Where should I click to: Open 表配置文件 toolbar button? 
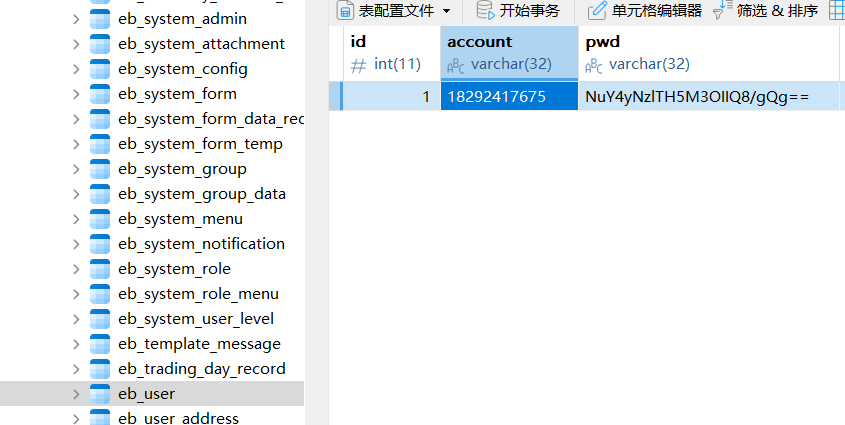(393, 11)
